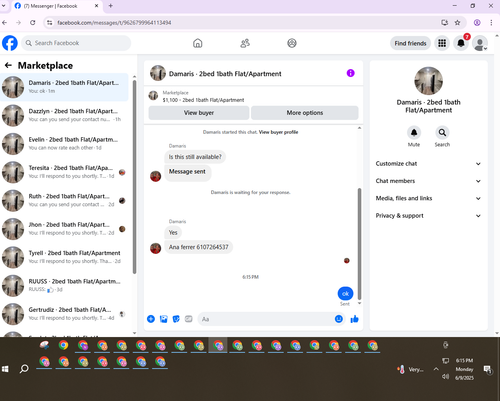The height and width of the screenshot is (401, 500).
Task: Open the Groups icon in top navigation
Action: 292,43
